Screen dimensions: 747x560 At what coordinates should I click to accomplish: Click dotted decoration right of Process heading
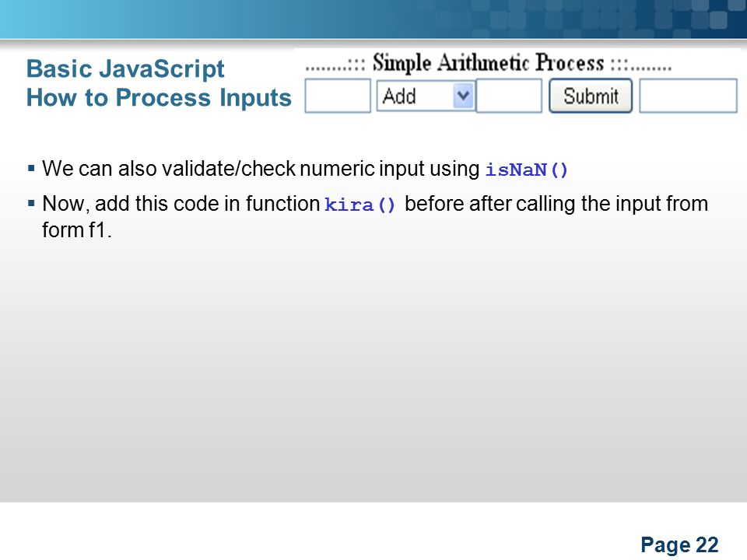pos(641,65)
